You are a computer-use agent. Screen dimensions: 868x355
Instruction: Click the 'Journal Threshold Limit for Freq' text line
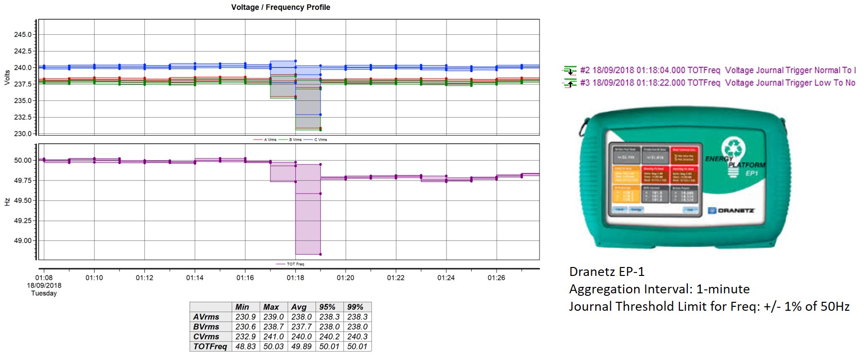pyautogui.click(x=709, y=307)
